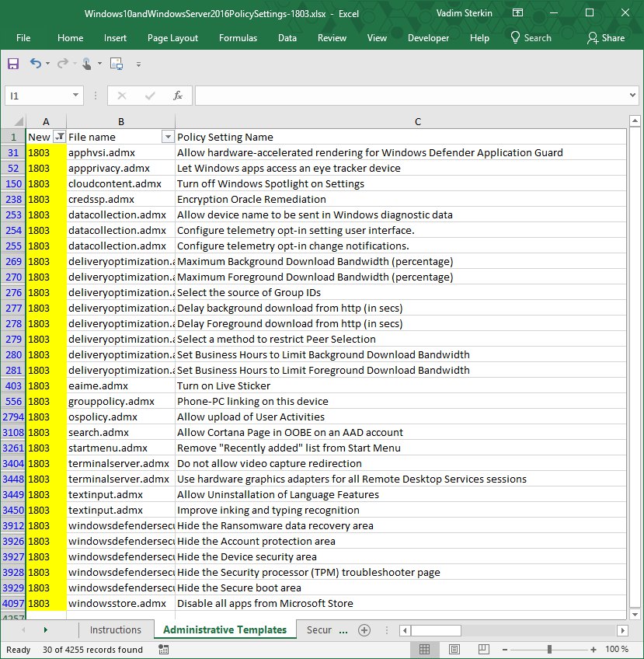The height and width of the screenshot is (659, 644).
Task: Switch to the Instructions sheet tab
Action: tap(116, 629)
